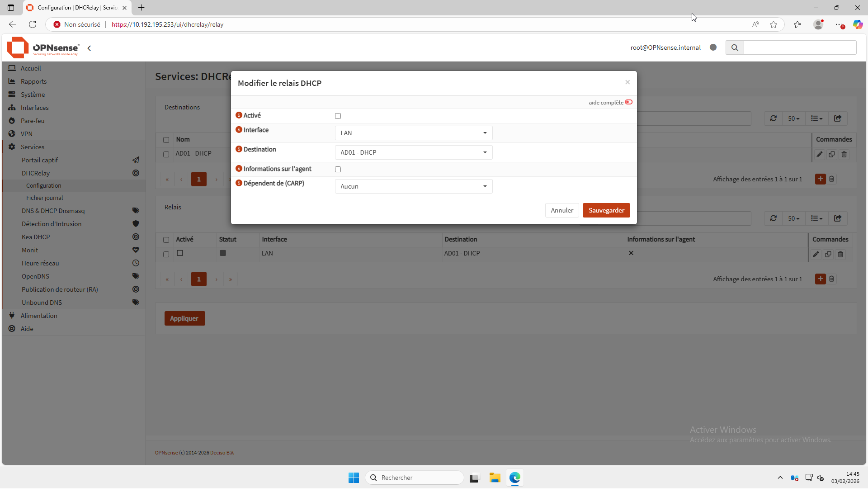
Task: Click the search magnifier icon in header
Action: (x=735, y=47)
